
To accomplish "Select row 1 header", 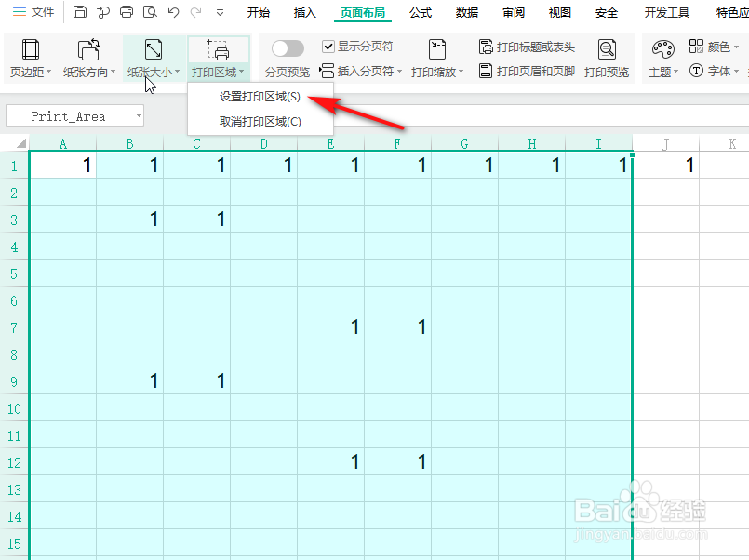I will pyautogui.click(x=14, y=166).
